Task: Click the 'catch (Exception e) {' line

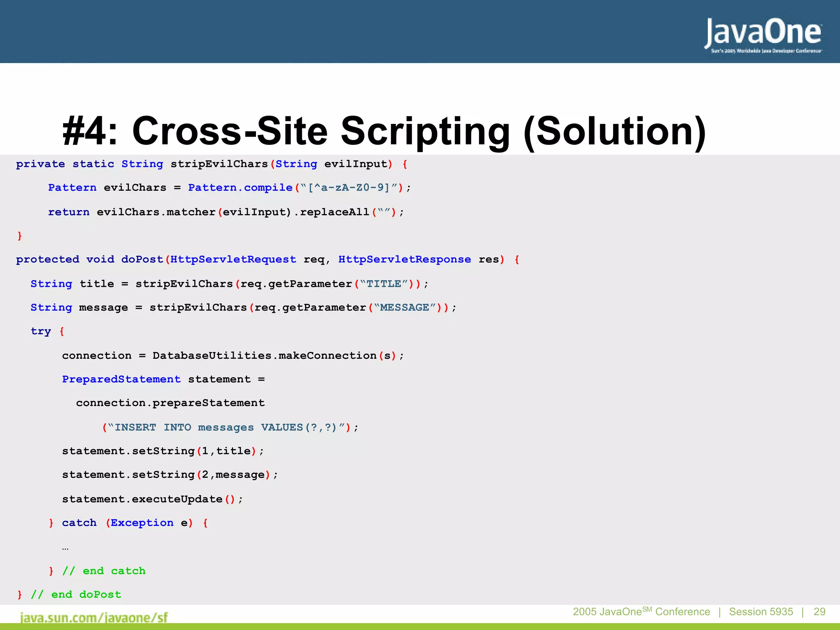Action: (x=128, y=523)
